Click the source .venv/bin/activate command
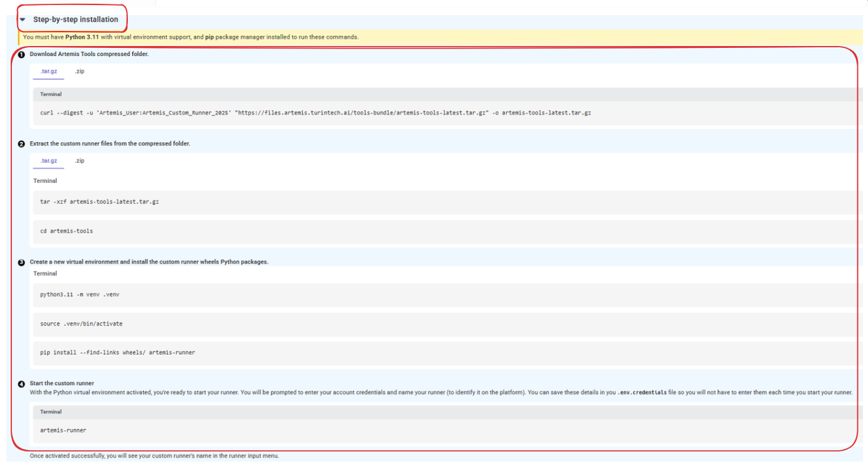868x471 pixels. click(x=81, y=324)
